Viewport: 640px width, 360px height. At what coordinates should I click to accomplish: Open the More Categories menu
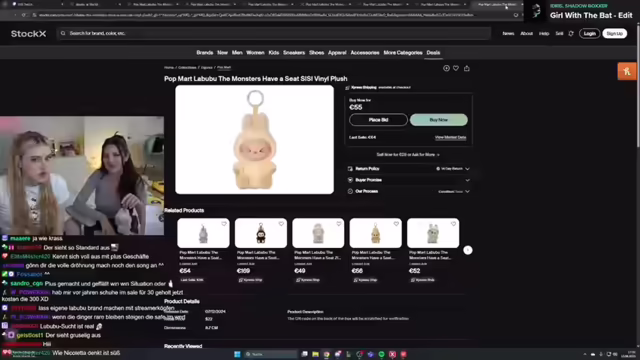click(403, 53)
